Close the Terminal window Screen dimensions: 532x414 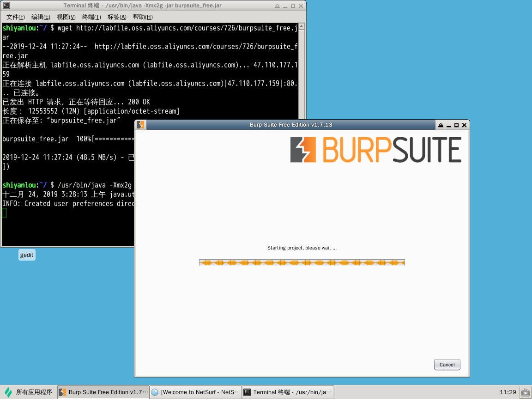pyautogui.click(x=301, y=6)
